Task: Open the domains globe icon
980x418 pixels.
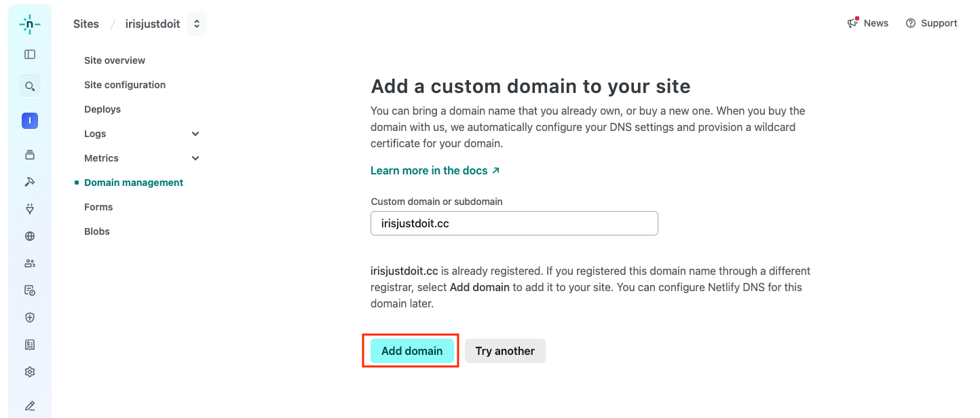Action: point(30,236)
